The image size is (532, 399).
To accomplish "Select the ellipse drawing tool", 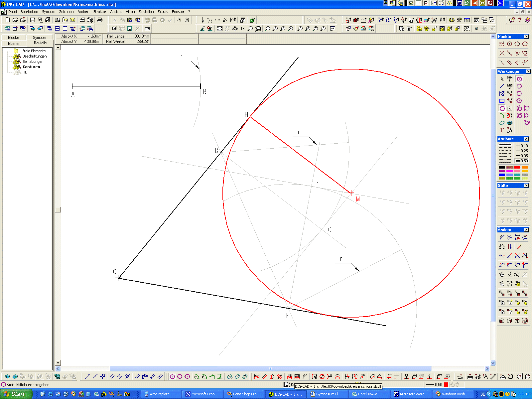I will pyautogui.click(x=502, y=123).
